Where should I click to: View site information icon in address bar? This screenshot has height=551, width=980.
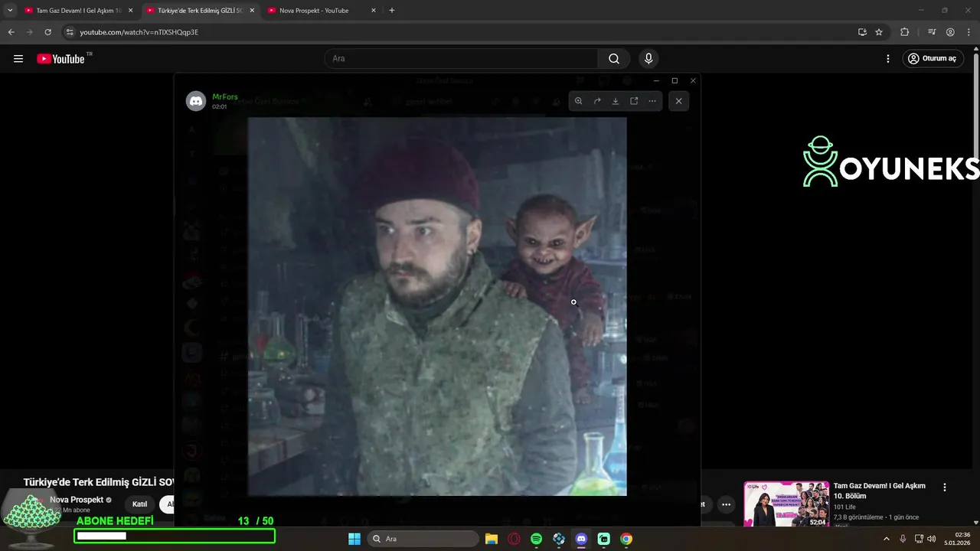tap(70, 32)
